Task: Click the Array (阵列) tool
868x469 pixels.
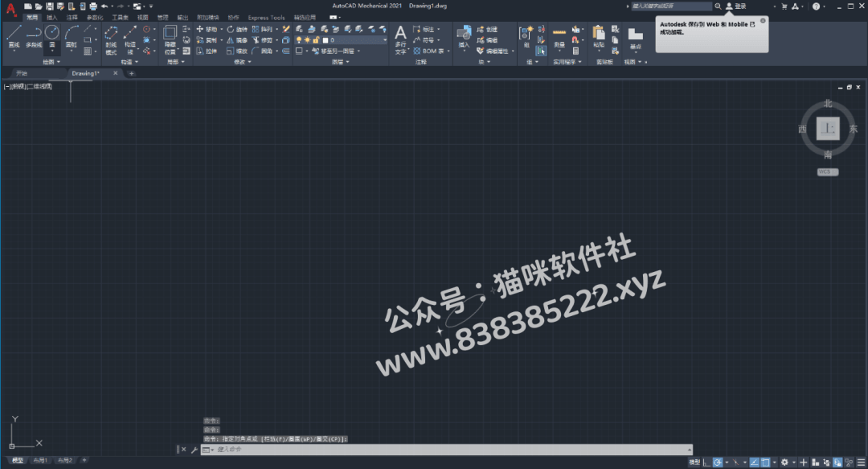Action: click(262, 29)
